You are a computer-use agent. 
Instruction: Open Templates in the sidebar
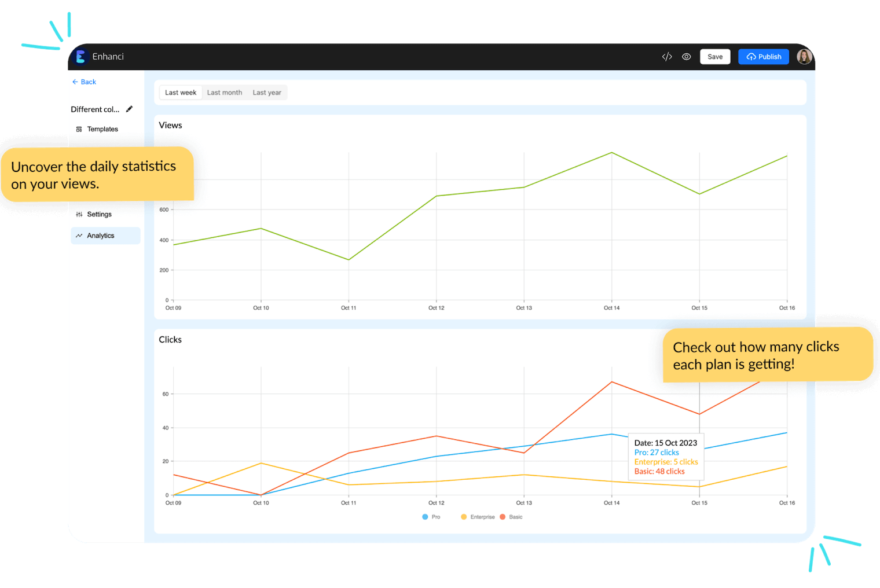click(102, 129)
